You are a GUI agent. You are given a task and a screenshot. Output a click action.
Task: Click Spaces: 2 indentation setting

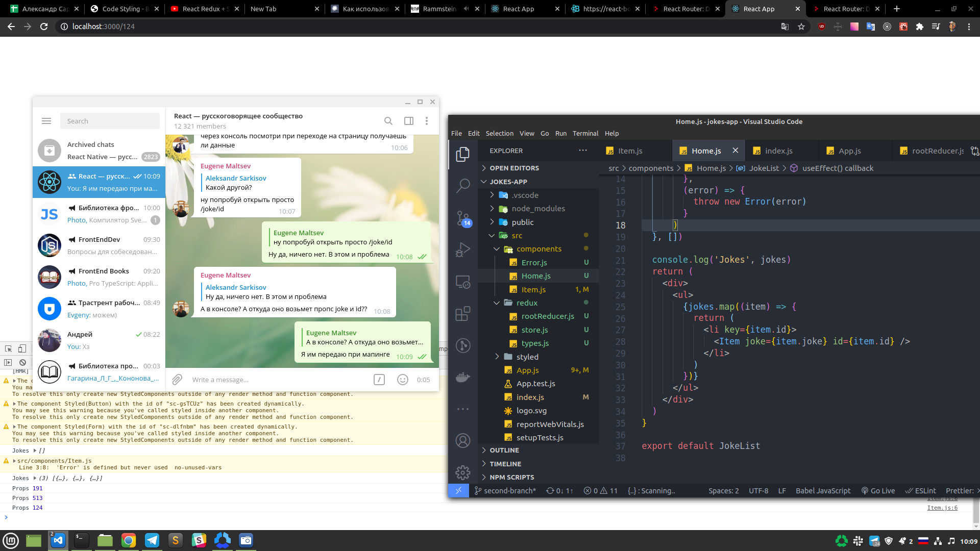723,491
